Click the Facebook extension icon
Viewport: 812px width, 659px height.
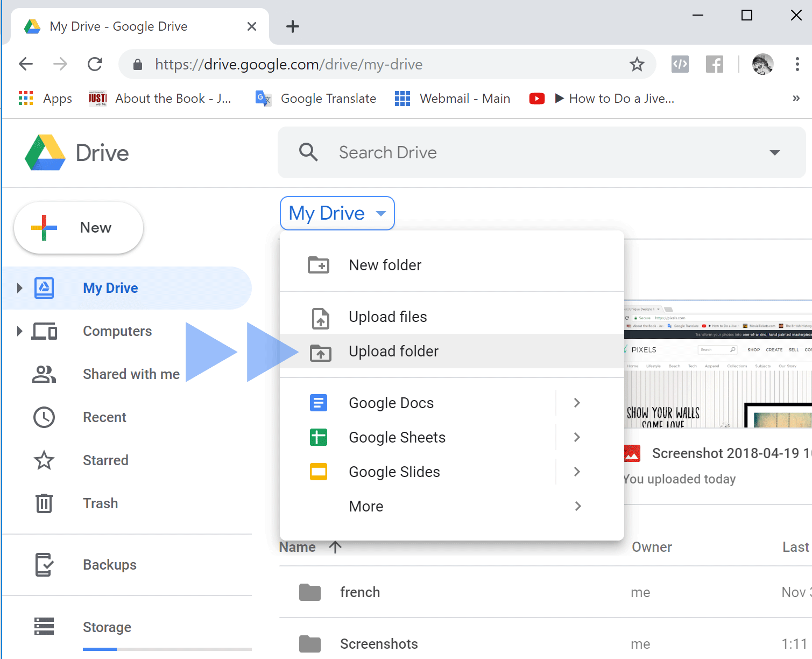(x=714, y=65)
